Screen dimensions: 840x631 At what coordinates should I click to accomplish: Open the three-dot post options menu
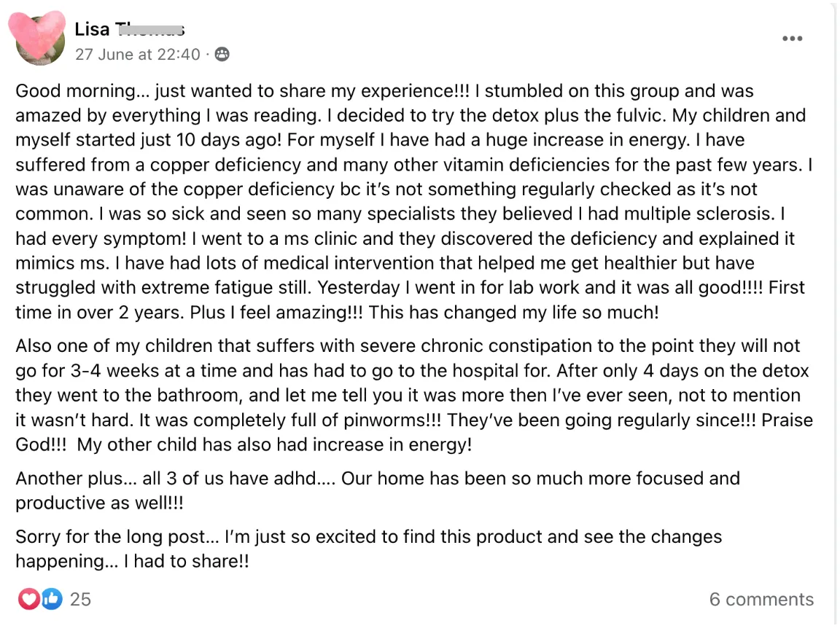792,39
